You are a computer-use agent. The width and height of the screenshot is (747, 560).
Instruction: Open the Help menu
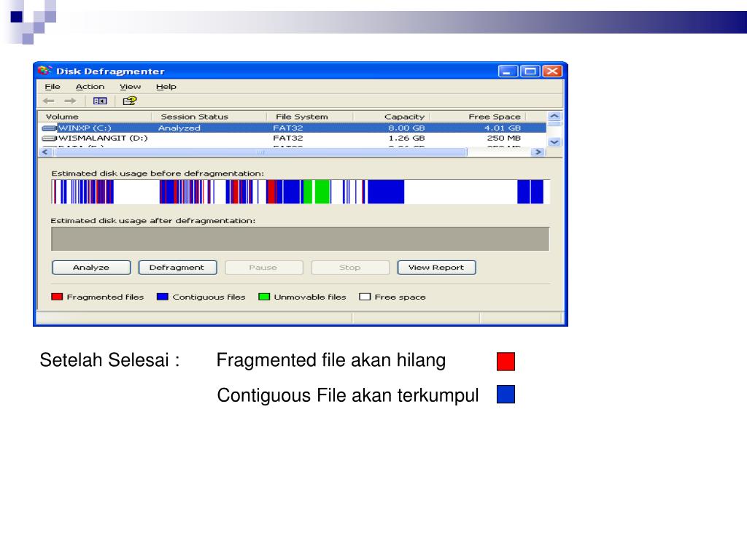(166, 87)
